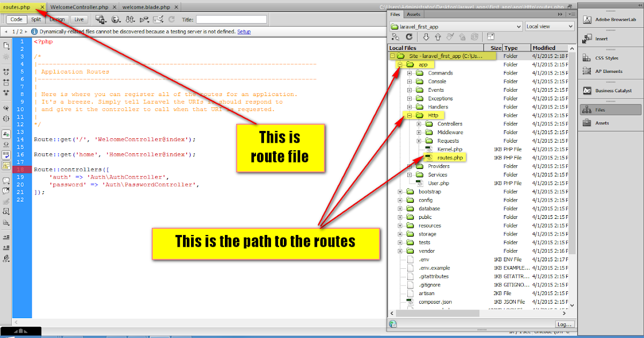Open the Business Catalyst panel
The width and height of the screenshot is (644, 338).
click(x=611, y=91)
